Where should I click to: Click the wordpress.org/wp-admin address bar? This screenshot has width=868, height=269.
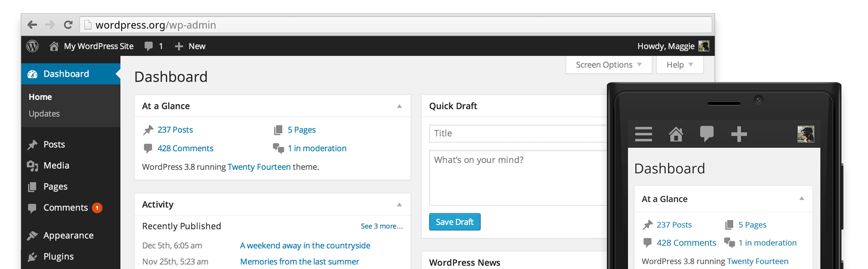(396, 25)
